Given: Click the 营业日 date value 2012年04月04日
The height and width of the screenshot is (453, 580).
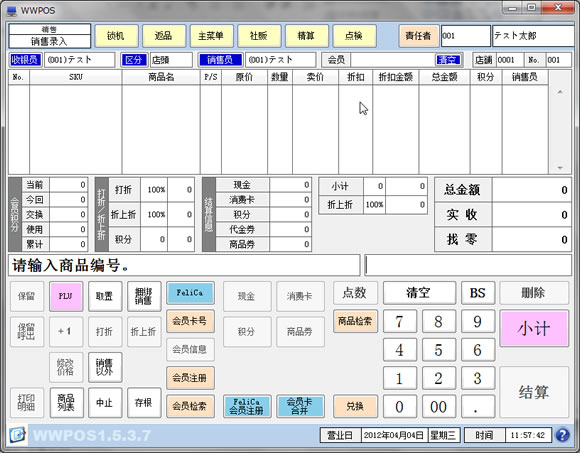Looking at the screenshot, I should [394, 435].
